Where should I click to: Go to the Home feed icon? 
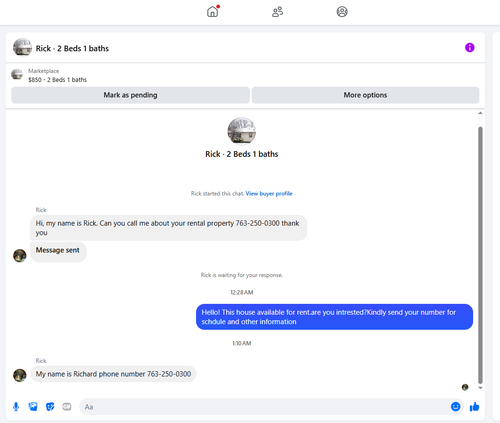[212, 12]
